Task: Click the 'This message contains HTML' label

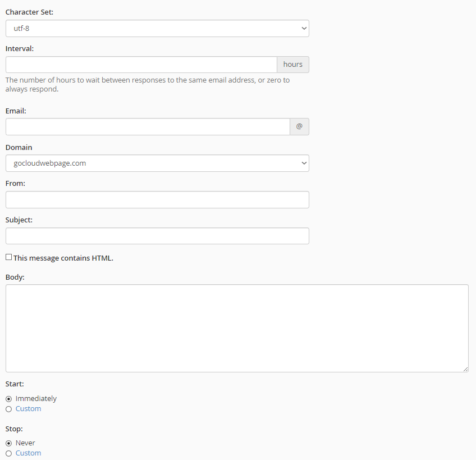Action: 63,258
